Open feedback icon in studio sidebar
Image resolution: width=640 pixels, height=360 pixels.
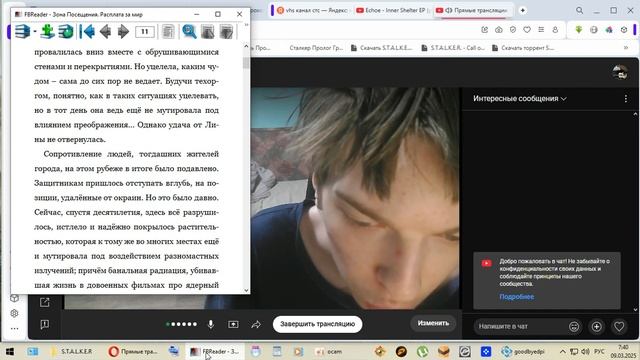click(44, 324)
